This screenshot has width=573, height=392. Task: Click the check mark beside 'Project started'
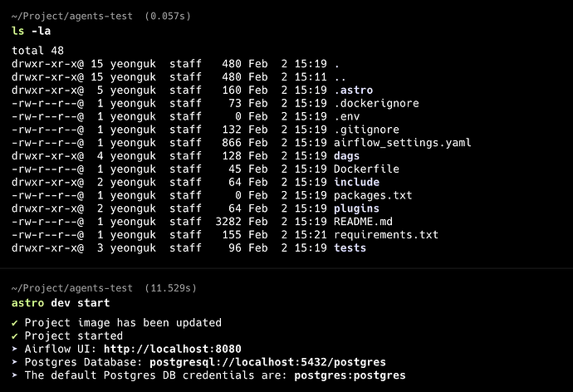tap(15, 336)
